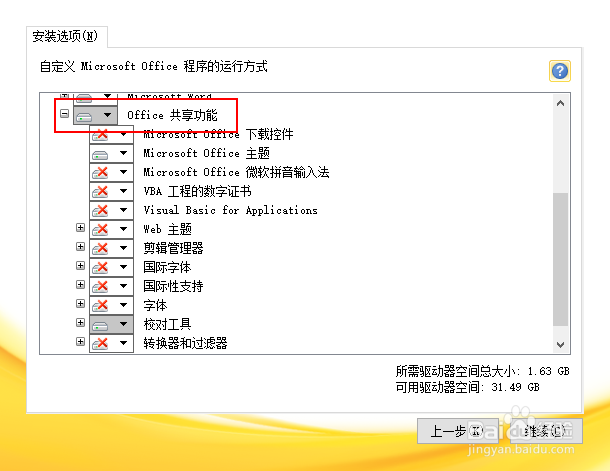Click the 继续(C) continue button
The width and height of the screenshot is (610, 471).
(x=546, y=431)
